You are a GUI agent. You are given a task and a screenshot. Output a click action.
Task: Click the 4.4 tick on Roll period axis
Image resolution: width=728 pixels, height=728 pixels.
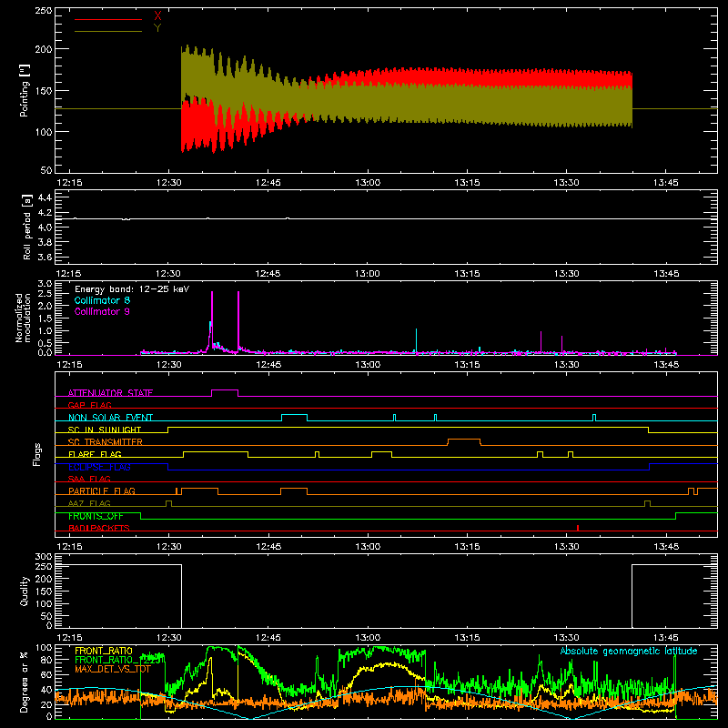(x=45, y=197)
